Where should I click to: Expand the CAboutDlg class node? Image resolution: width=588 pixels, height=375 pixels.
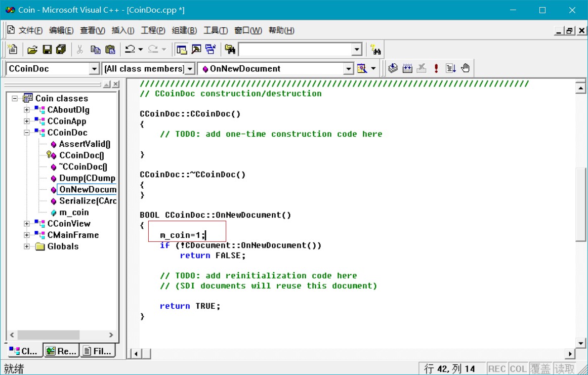coord(27,110)
